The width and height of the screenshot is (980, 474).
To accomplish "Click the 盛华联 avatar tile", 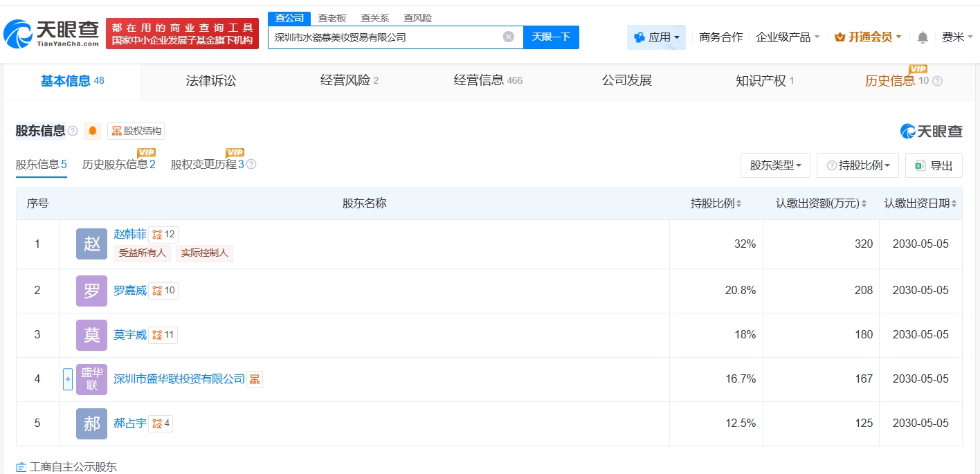I will tap(92, 379).
